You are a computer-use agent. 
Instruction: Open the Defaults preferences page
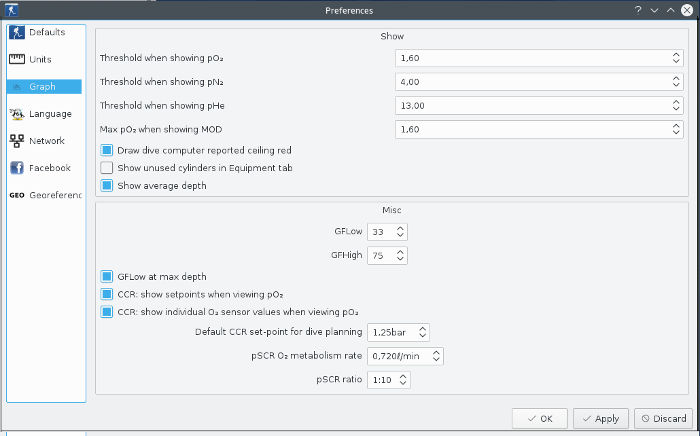45,32
